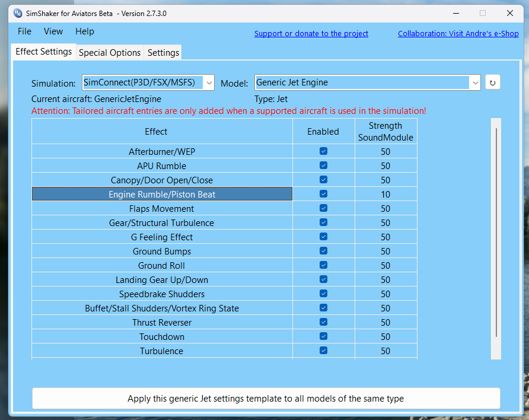Switch to Special Options tab
The width and height of the screenshot is (529, 420).
click(x=110, y=53)
